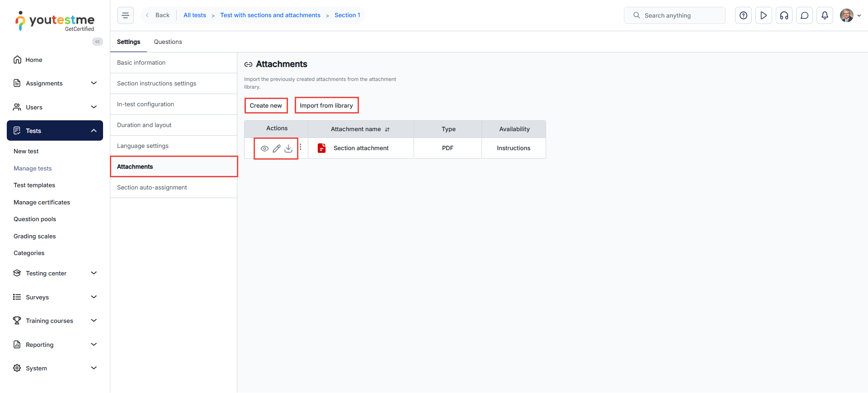Image resolution: width=868 pixels, height=393 pixels.
Task: Toggle the hamburger menu button
Action: pos(125,15)
